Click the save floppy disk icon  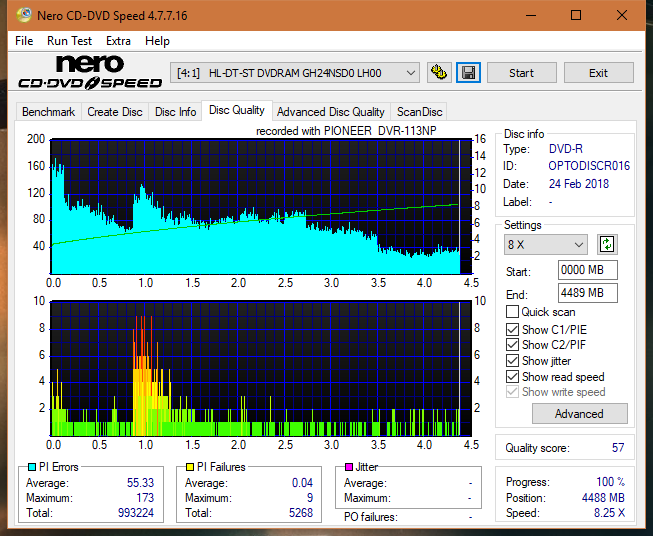click(469, 73)
